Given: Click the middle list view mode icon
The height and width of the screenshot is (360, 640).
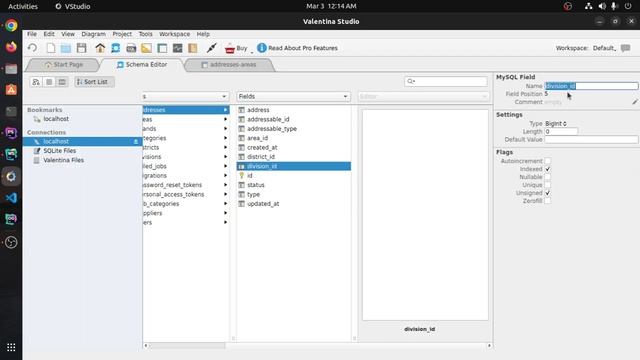Looking at the screenshot, I should pyautogui.click(x=49, y=82).
